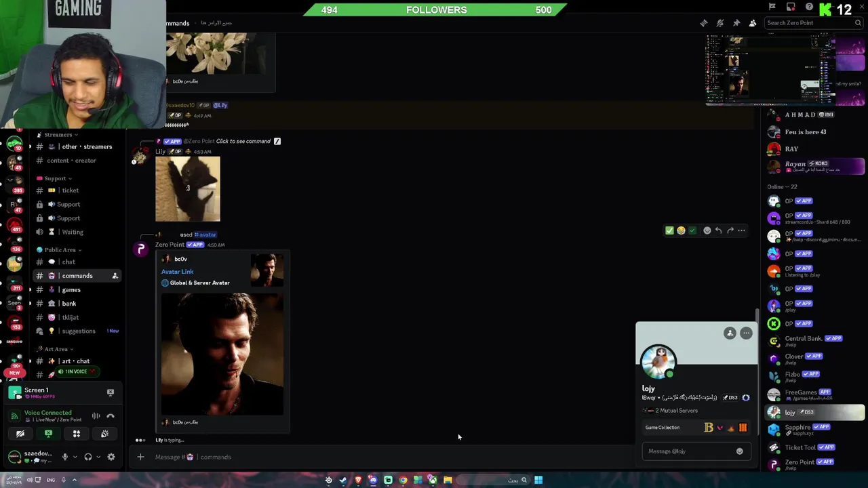Mute the microphone in user panel
Screen dimensions: 868x488
(65, 457)
